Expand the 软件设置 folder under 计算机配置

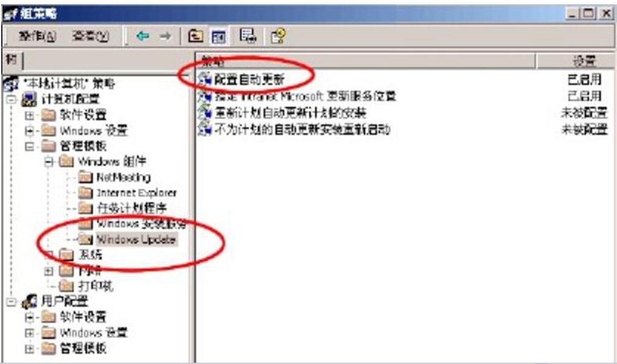coord(30,115)
